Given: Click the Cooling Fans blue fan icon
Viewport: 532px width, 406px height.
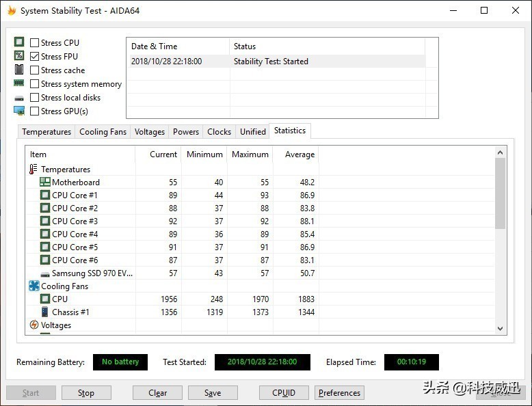Looking at the screenshot, I should [x=34, y=286].
